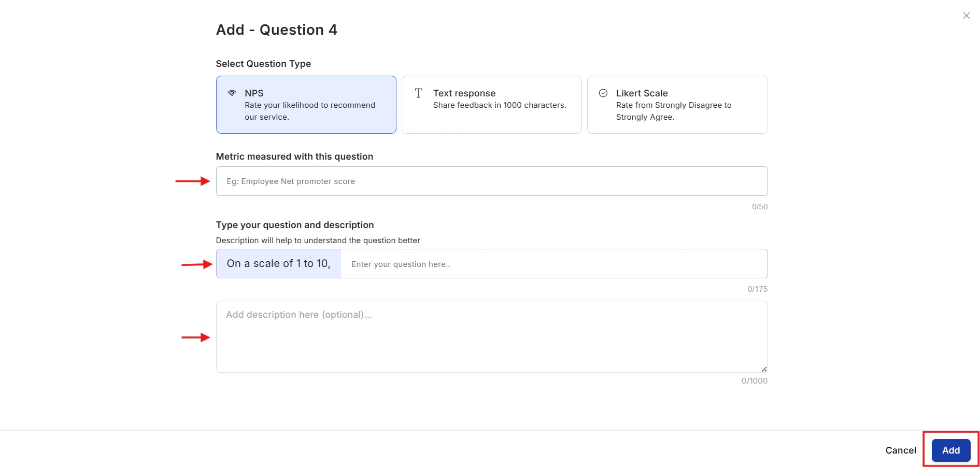Focus the 'Enter your question here' field
This screenshot has width=980, height=467.
[x=554, y=264]
